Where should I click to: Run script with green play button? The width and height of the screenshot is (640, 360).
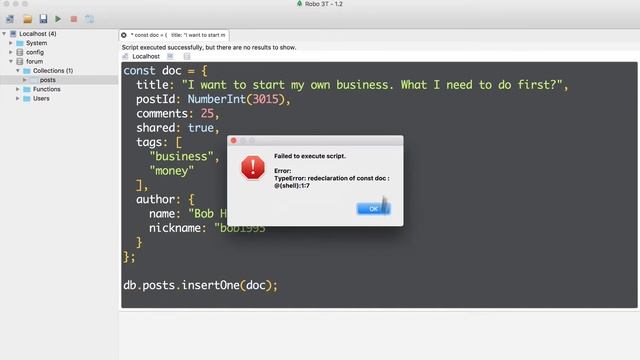click(x=58, y=19)
